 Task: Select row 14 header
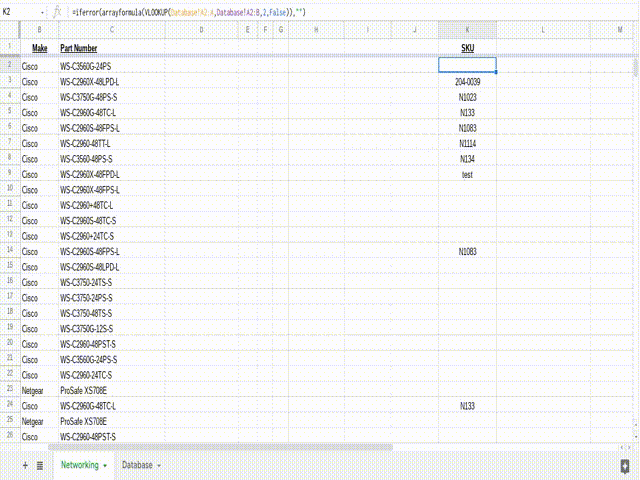click(10, 250)
